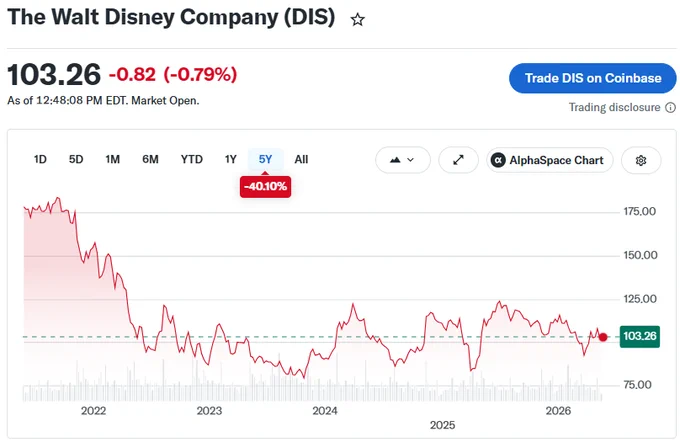This screenshot has height=442, width=680.
Task: Click the market open timestamp text
Action: [x=103, y=101]
